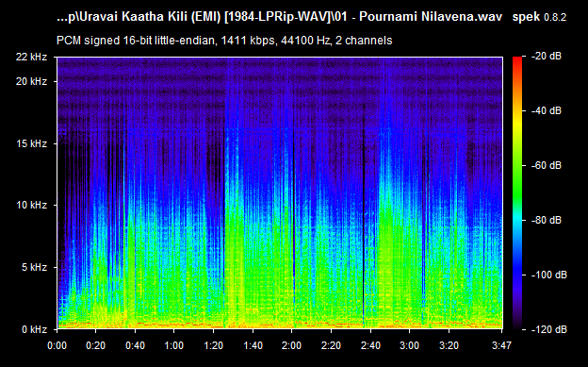Click the 0 kHz frequency label

coord(35,330)
